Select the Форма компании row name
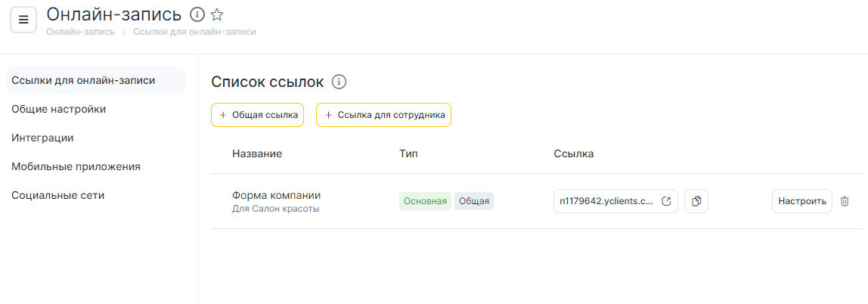Viewport: 868px width, 304px height. [276, 195]
